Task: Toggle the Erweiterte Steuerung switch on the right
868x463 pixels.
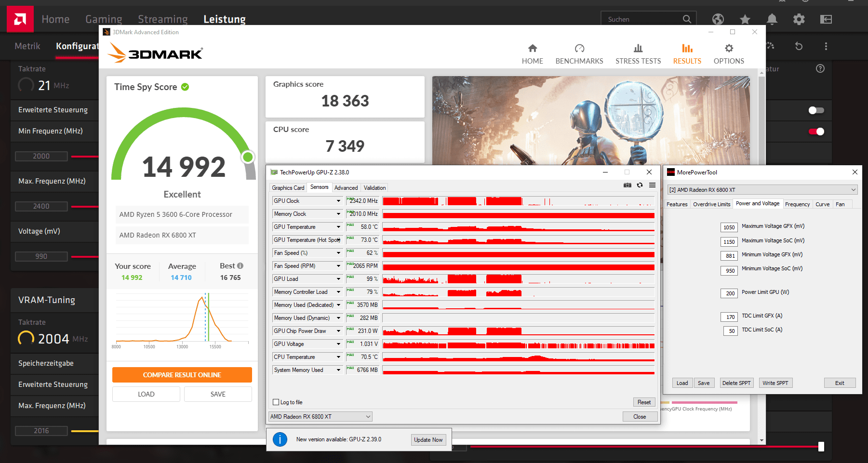Action: (816, 110)
